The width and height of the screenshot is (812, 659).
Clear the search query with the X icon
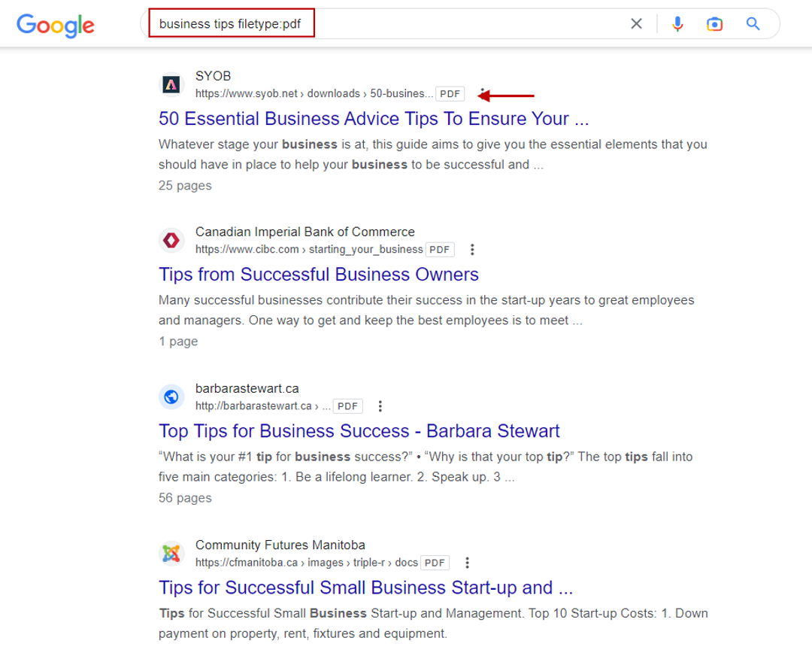coord(636,23)
